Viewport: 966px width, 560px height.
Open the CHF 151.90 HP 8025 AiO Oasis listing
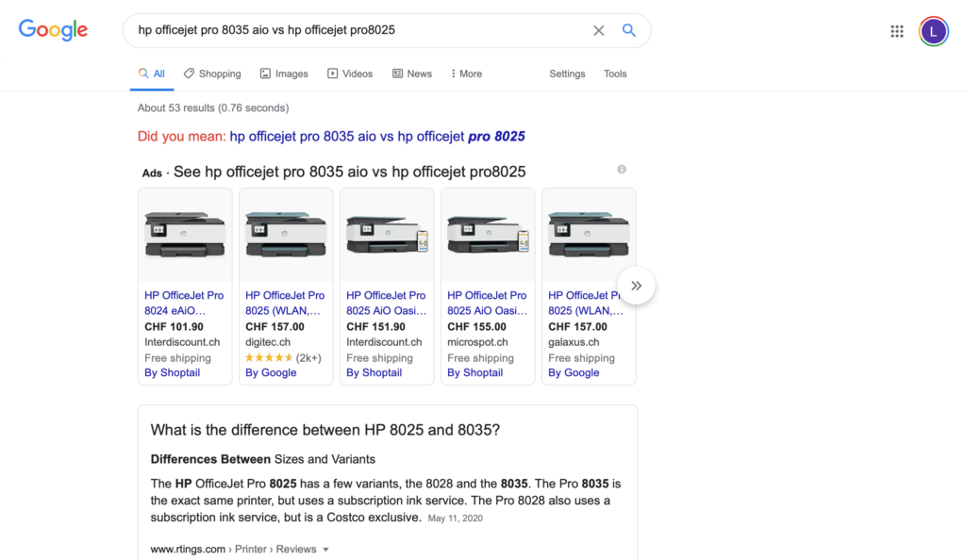point(386,303)
